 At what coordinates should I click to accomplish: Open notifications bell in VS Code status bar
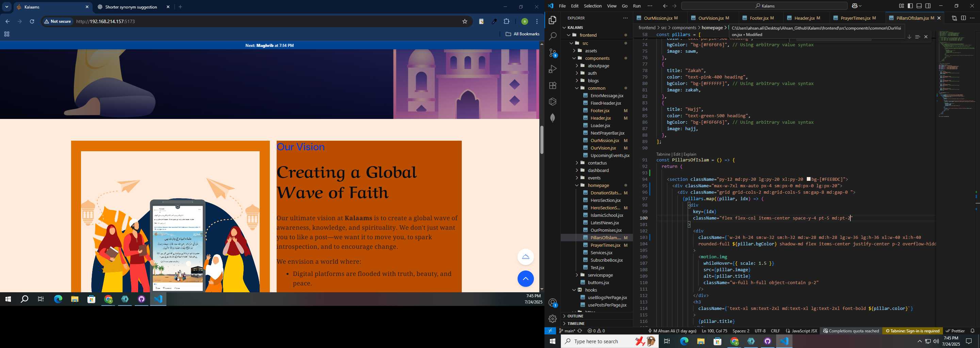973,331
